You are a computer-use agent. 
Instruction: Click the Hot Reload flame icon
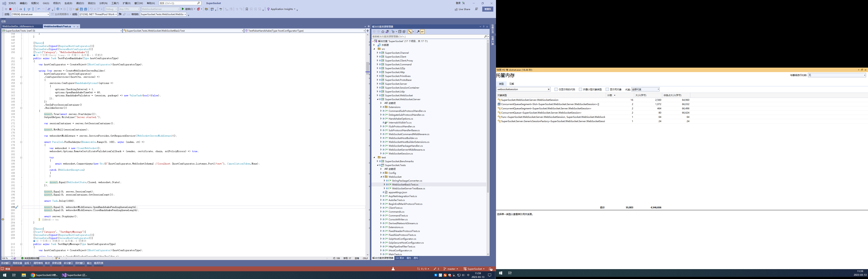pos(198,9)
